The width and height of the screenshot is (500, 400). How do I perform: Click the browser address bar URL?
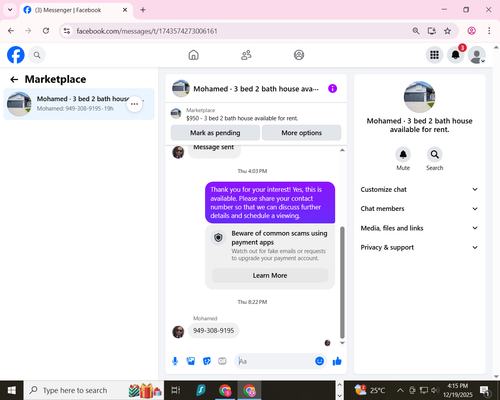(147, 31)
